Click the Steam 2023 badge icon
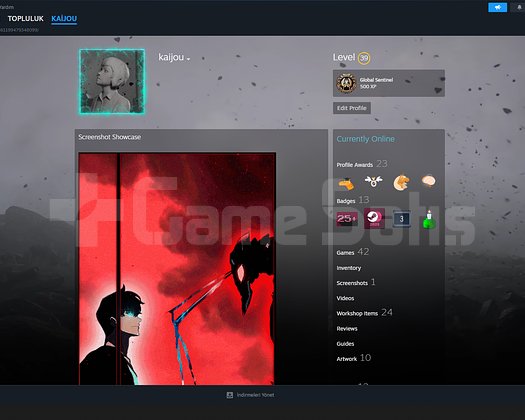This screenshot has width=525, height=420. tap(374, 218)
